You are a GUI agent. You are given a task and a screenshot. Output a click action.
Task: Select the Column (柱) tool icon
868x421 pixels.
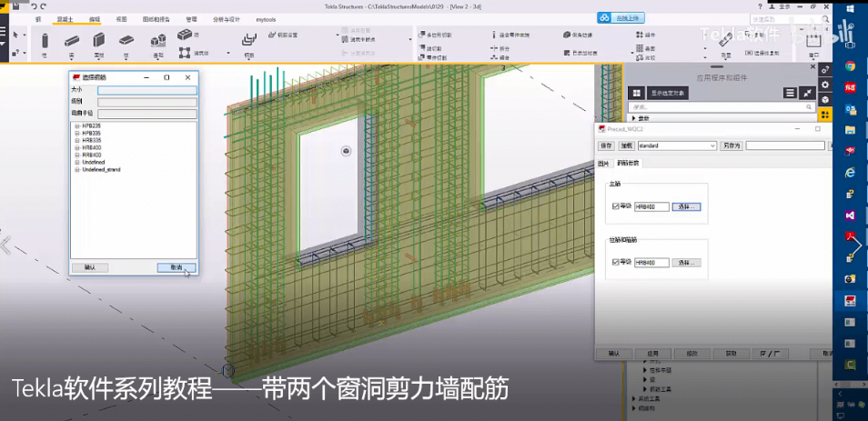point(45,41)
